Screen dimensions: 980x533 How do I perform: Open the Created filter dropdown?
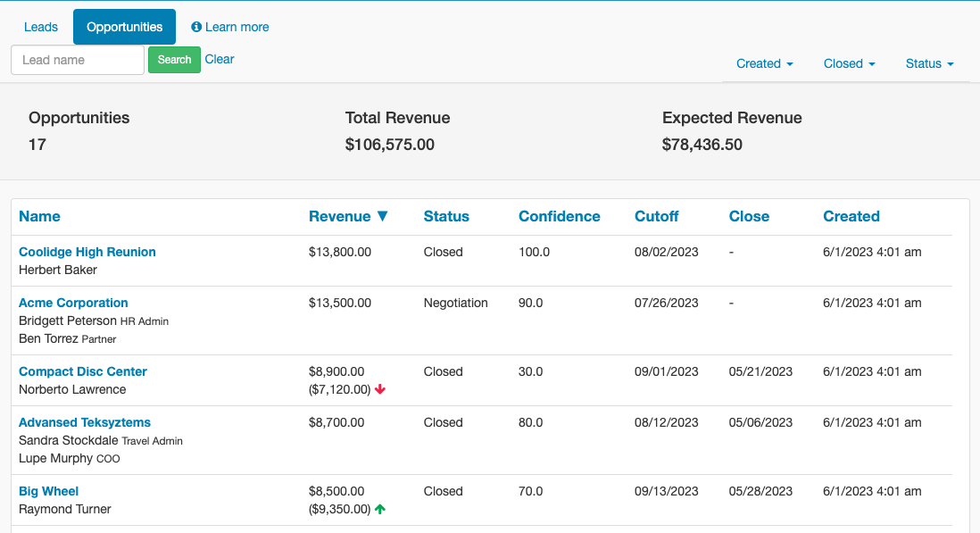coord(764,63)
